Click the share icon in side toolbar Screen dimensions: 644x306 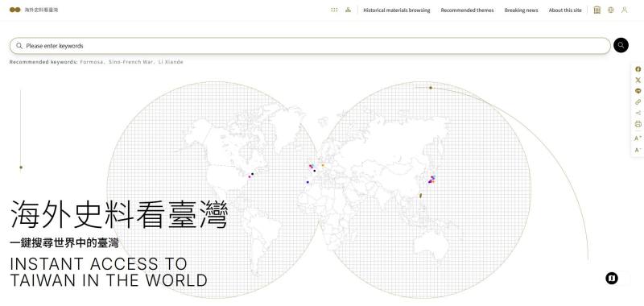pos(638,113)
